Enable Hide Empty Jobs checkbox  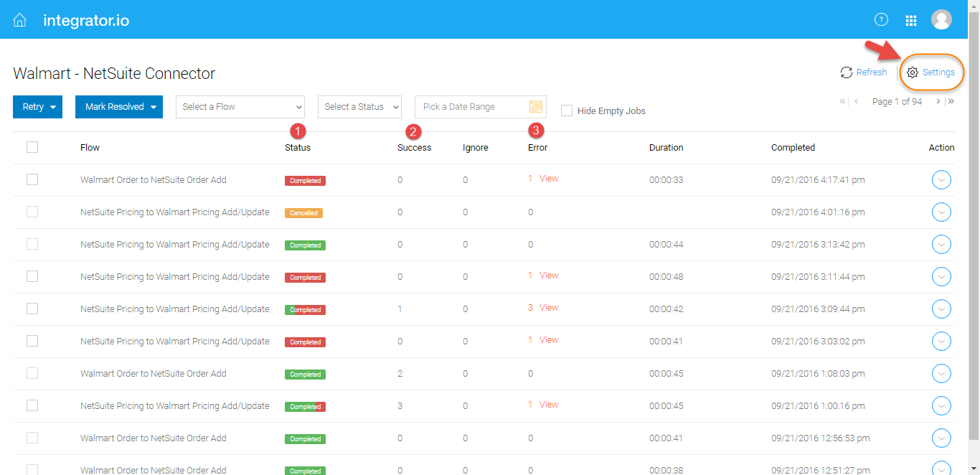click(567, 110)
